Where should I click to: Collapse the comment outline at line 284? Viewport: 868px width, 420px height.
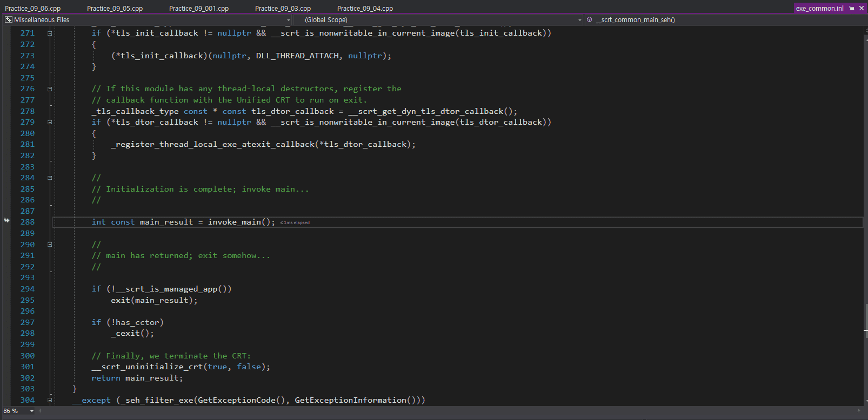50,178
